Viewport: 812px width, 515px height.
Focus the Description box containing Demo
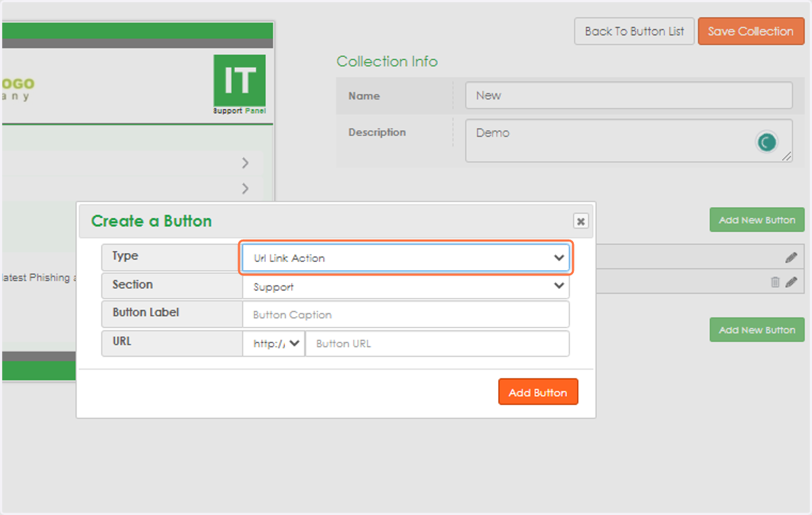click(x=629, y=141)
